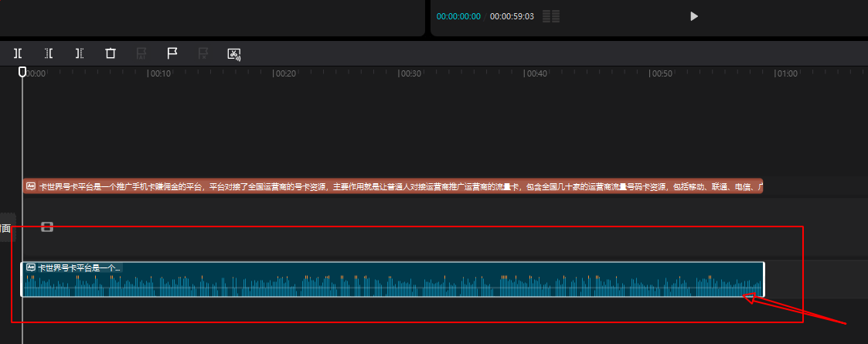
Task: Select the orange subtitle text clip
Action: tap(393, 186)
